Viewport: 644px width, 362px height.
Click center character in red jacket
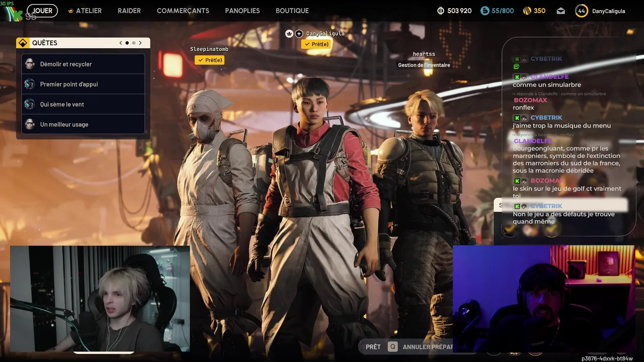pos(317,216)
